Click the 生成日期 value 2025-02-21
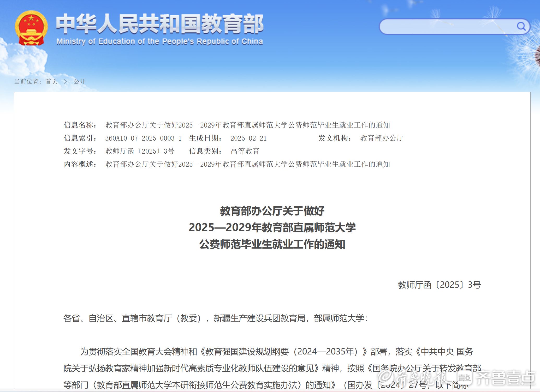Image resolution: width=540 pixels, height=392 pixels. tap(248, 138)
